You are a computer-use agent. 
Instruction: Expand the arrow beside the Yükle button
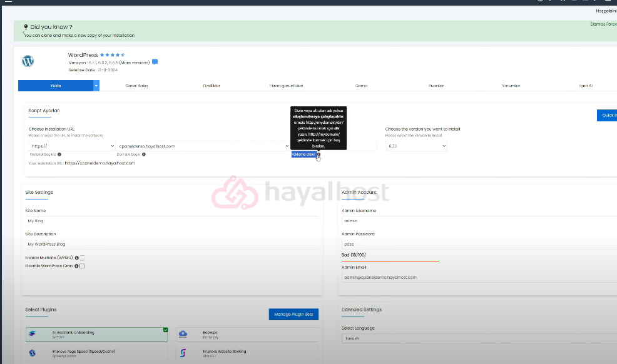tap(96, 86)
